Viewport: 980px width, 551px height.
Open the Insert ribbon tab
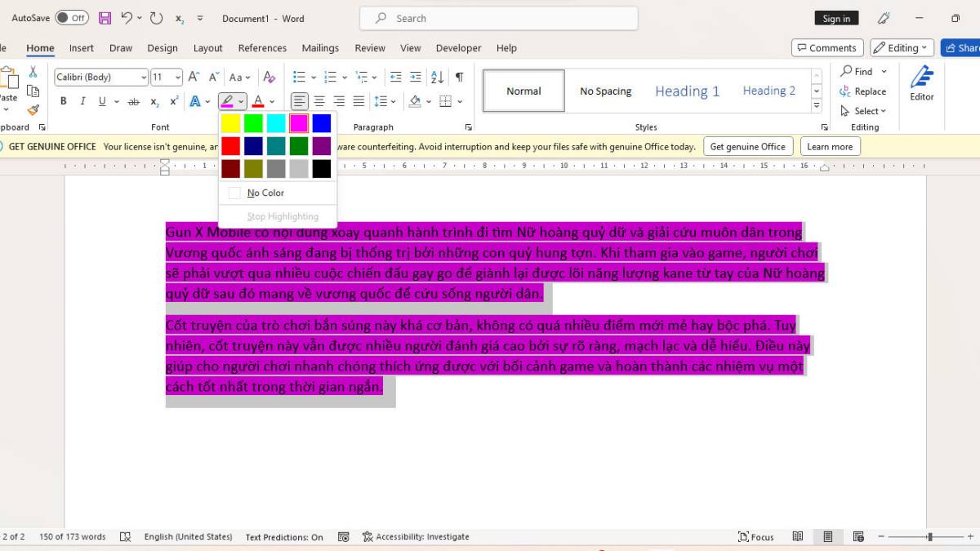click(x=81, y=48)
